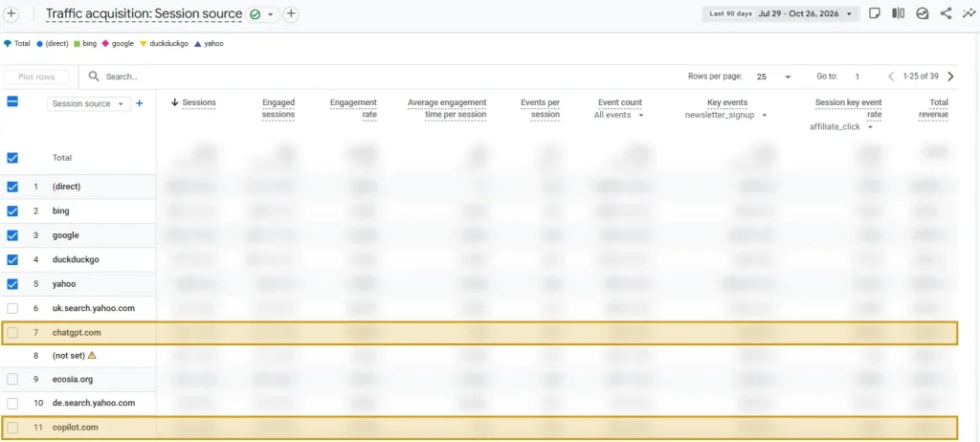Click the green check status icon by title
The height and width of the screenshot is (442, 980).
(x=255, y=13)
